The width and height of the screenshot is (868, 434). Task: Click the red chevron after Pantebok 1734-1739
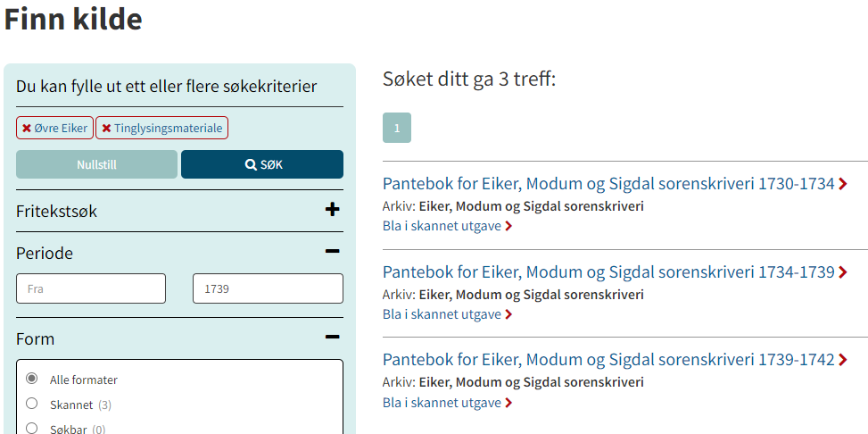pyautogui.click(x=842, y=272)
